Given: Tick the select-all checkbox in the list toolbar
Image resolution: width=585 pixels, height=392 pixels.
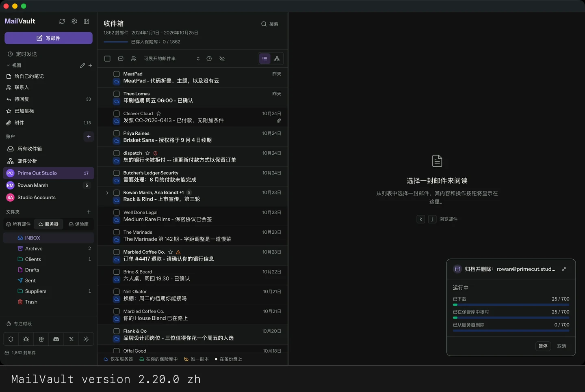Looking at the screenshot, I should pyautogui.click(x=107, y=58).
